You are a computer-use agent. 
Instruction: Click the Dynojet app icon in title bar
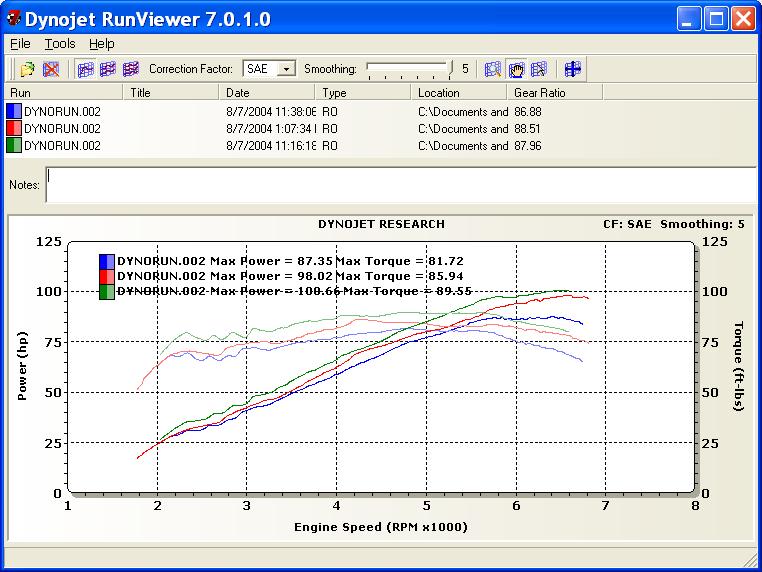point(13,18)
